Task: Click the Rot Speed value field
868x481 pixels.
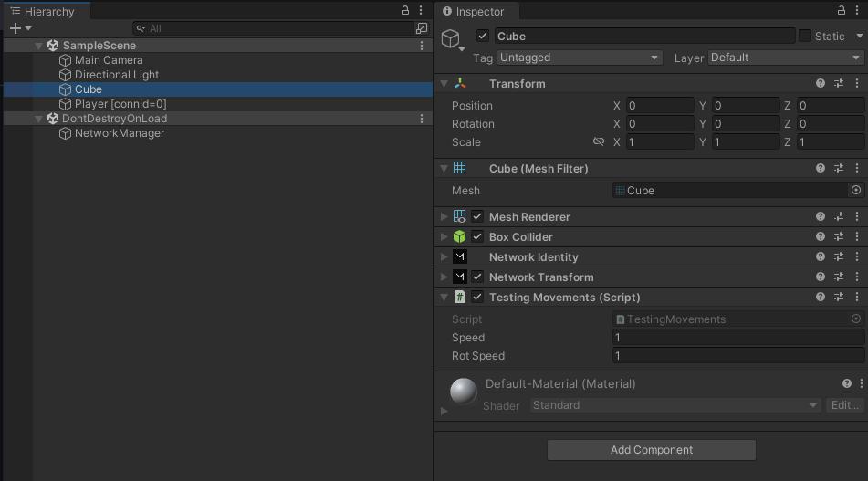Action: 738,355
